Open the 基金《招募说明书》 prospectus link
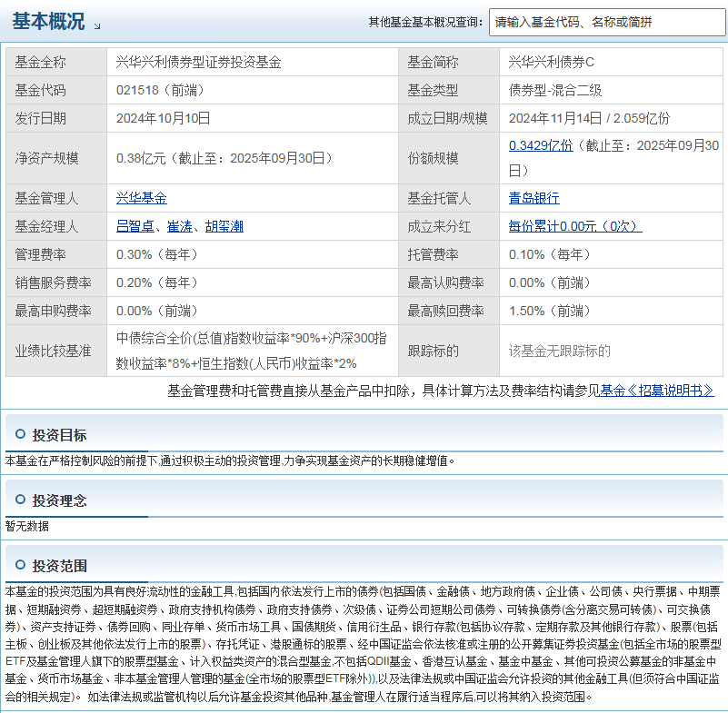 (x=657, y=391)
